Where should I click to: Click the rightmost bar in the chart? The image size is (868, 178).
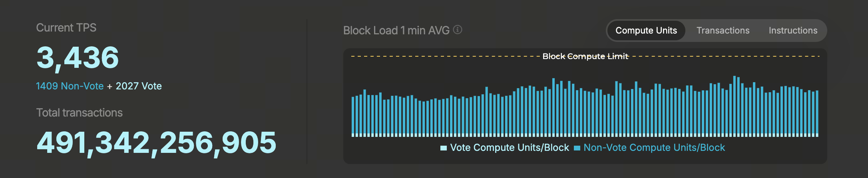click(x=817, y=113)
